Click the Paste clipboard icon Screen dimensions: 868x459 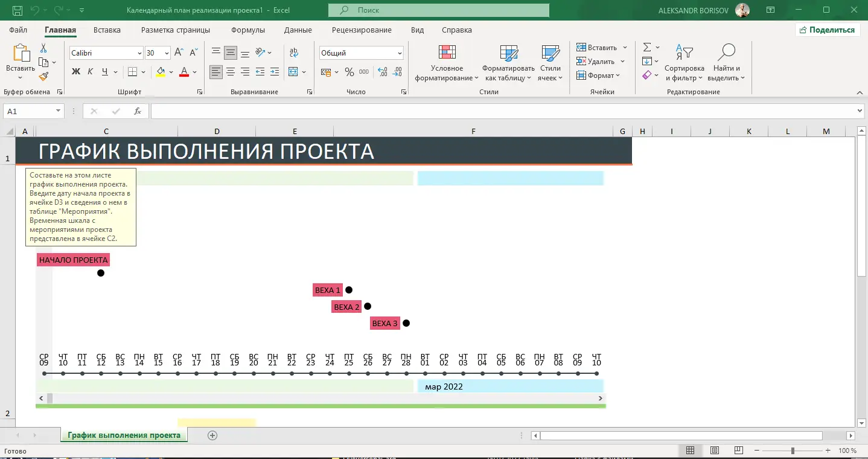coord(21,53)
